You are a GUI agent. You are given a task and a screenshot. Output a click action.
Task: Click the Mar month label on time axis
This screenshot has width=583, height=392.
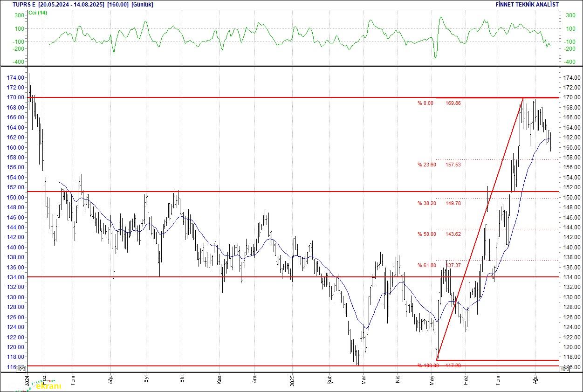[364, 380]
